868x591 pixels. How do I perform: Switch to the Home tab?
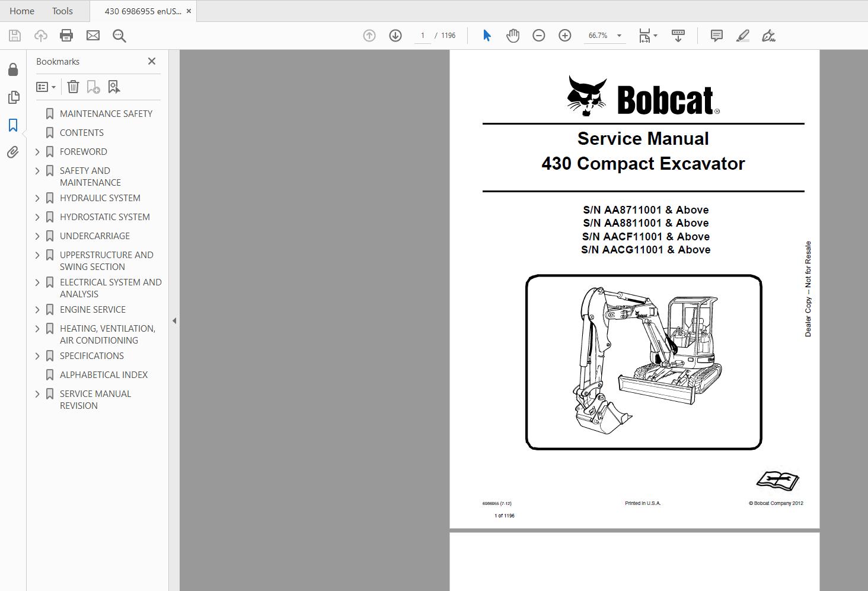(x=22, y=11)
